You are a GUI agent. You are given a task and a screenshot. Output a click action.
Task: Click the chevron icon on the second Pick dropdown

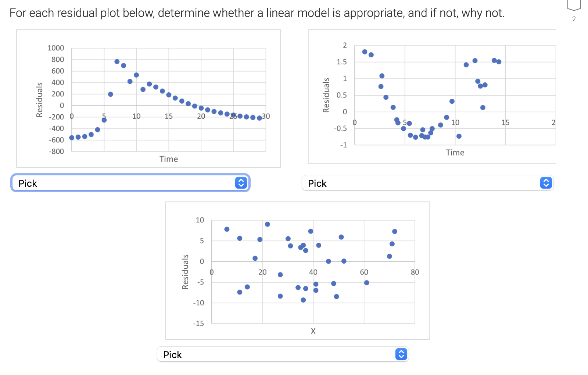pyautogui.click(x=546, y=183)
